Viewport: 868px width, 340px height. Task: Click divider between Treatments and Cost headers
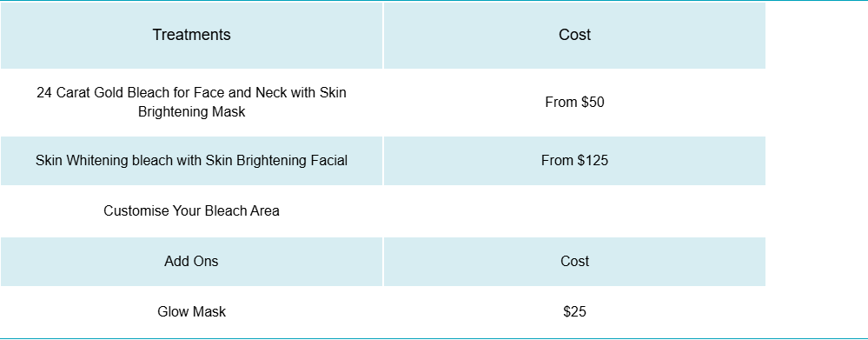coord(383,36)
